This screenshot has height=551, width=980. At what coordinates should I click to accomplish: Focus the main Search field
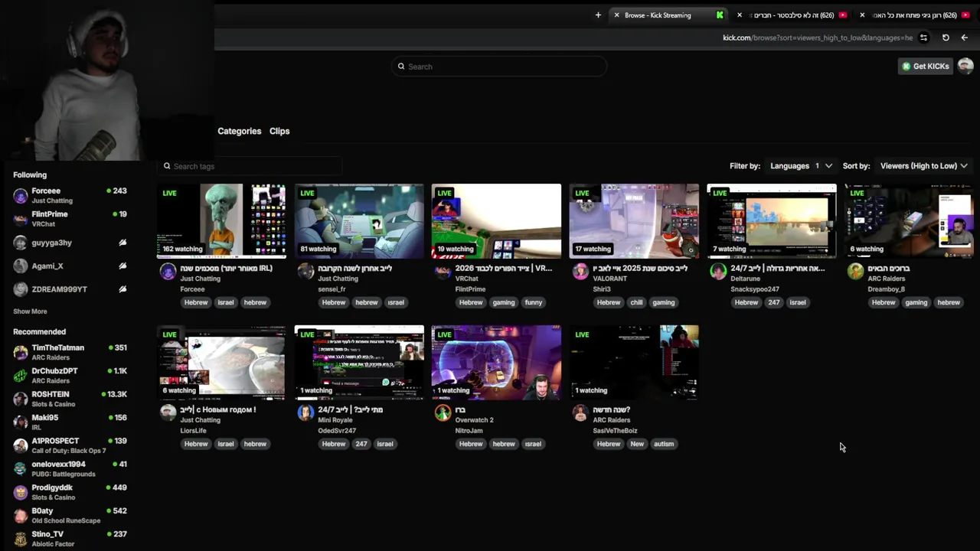pyautogui.click(x=499, y=67)
